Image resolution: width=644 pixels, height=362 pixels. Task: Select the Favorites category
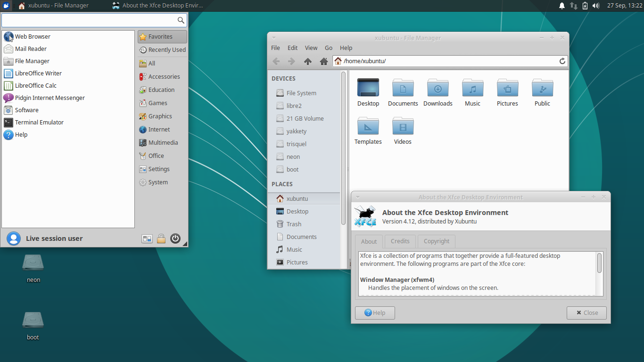[x=162, y=37]
